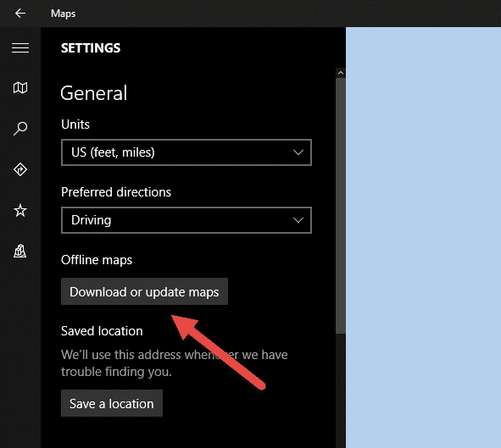Screen dimensions: 501x448
Task: Show Favorites via the star icon
Action: pyautogui.click(x=20, y=210)
